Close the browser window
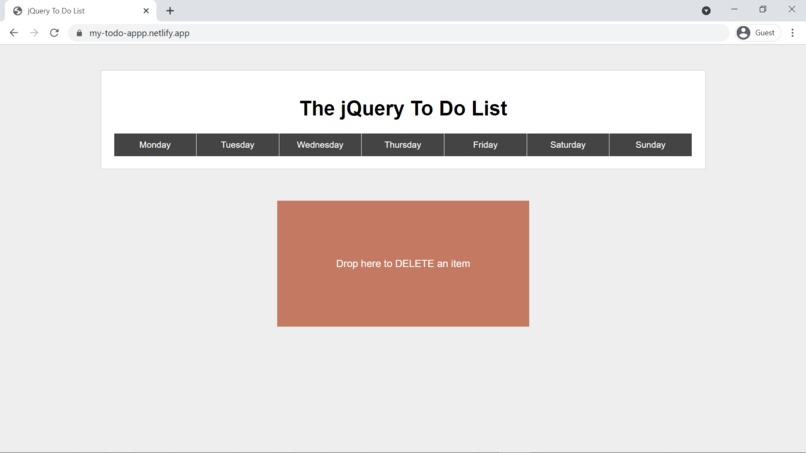The width and height of the screenshot is (806, 453). 792,9
